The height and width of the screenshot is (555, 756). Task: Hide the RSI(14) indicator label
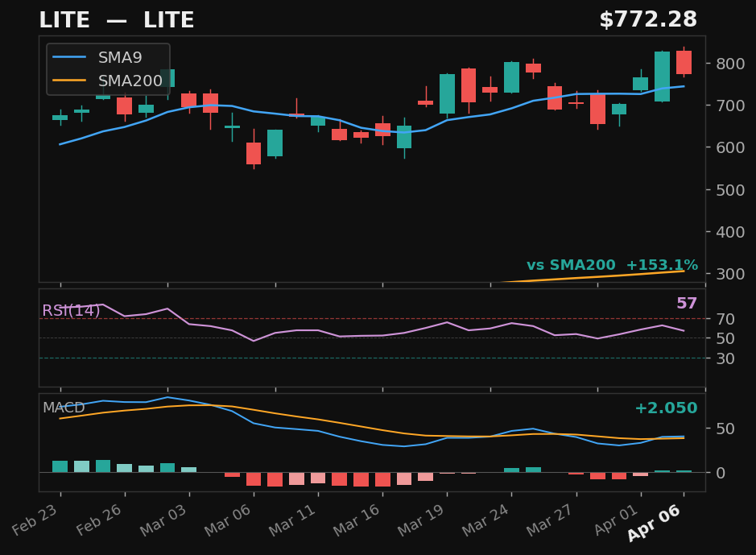pos(70,309)
